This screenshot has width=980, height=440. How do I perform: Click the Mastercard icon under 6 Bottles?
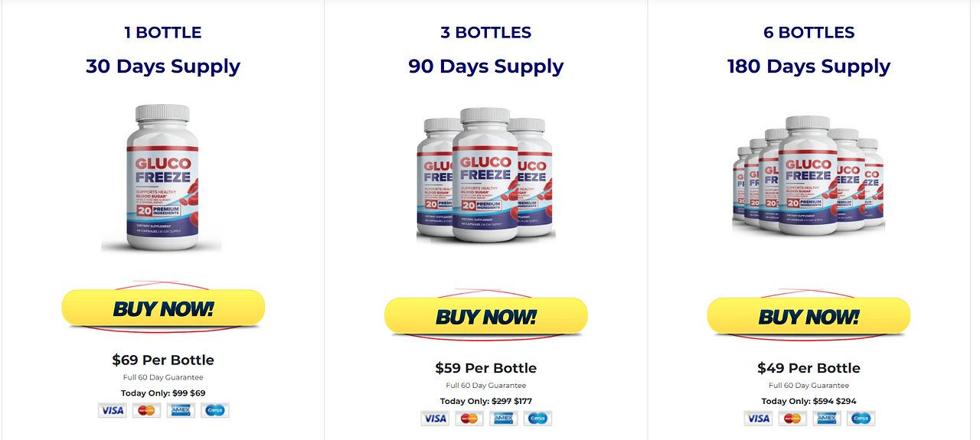click(792, 418)
